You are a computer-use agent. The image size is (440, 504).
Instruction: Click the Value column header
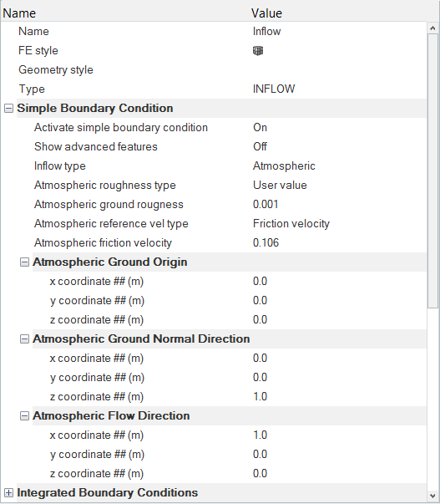(x=266, y=13)
